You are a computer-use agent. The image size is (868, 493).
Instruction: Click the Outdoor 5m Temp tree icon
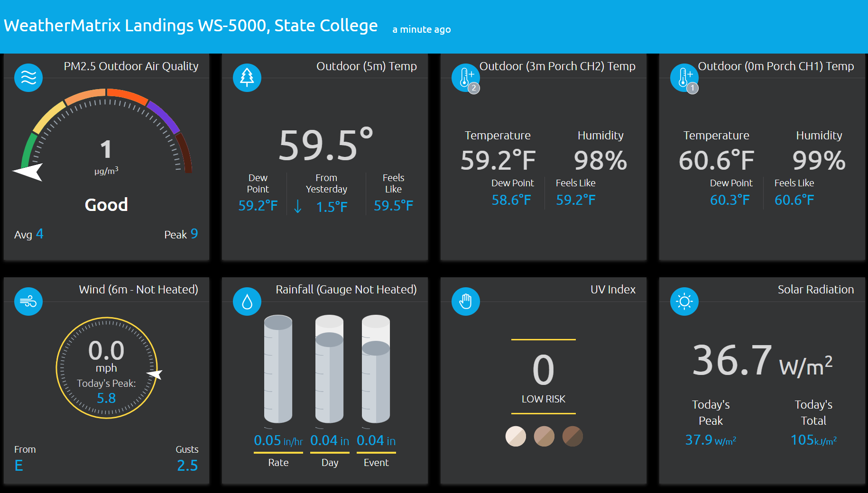[247, 78]
